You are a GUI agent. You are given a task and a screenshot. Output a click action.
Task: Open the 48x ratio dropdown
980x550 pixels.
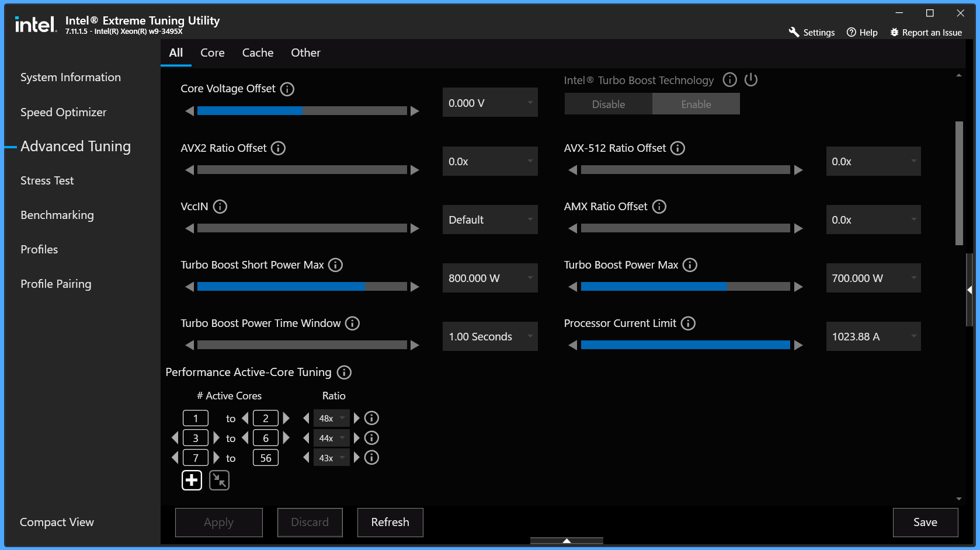pyautogui.click(x=332, y=418)
